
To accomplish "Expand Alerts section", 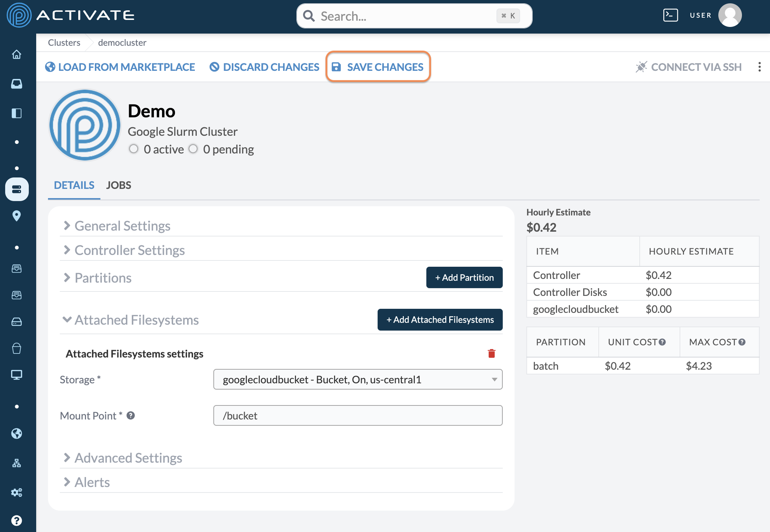I will (281, 482).
